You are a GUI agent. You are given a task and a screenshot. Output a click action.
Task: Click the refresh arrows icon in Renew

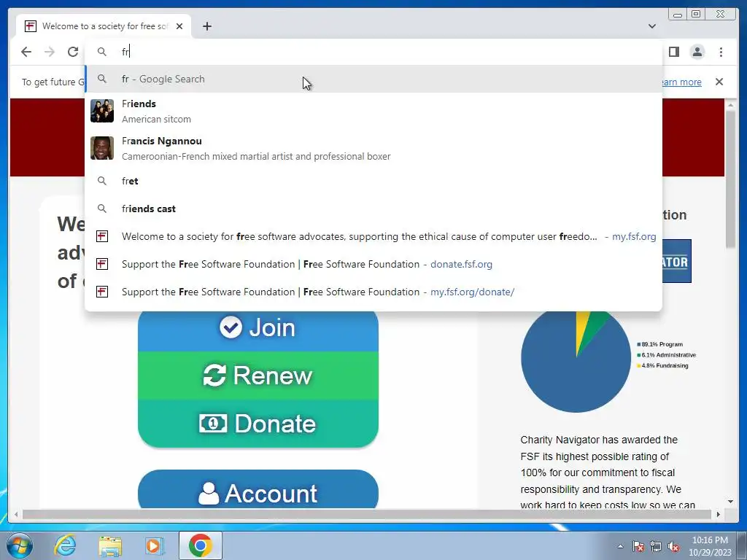[214, 376]
